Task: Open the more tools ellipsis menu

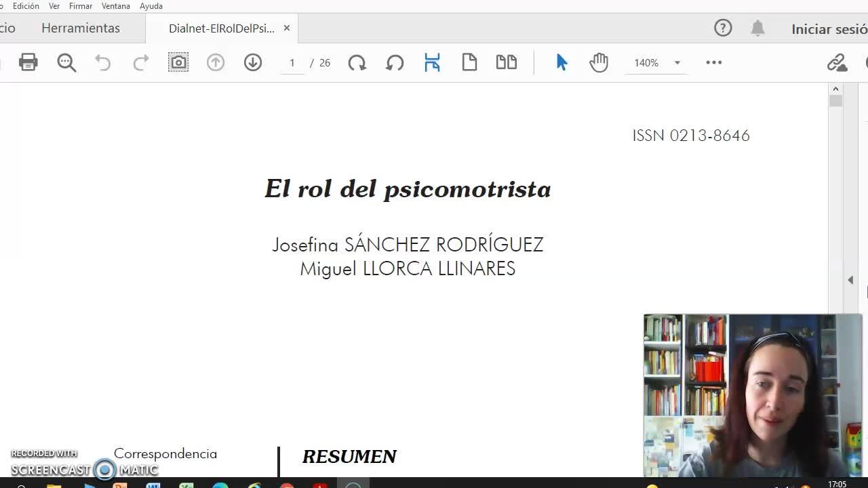Action: point(714,62)
